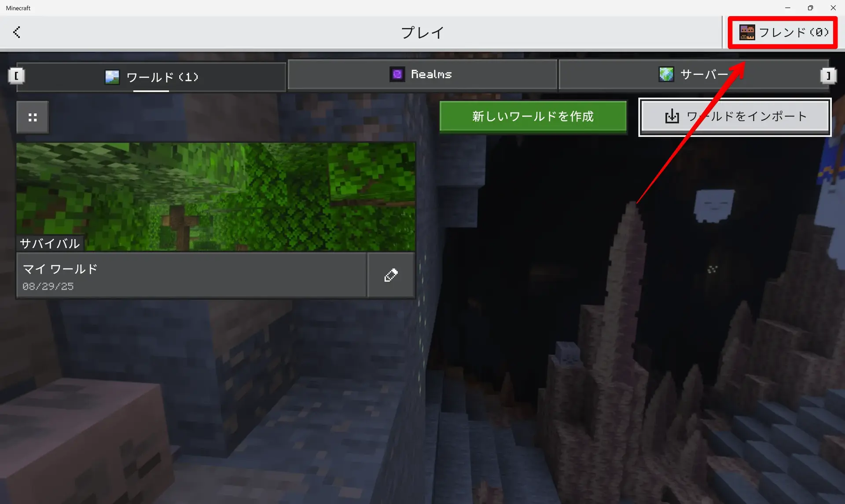Open the マイ ワールド name entry
Screen dimensions: 845x504
191,276
